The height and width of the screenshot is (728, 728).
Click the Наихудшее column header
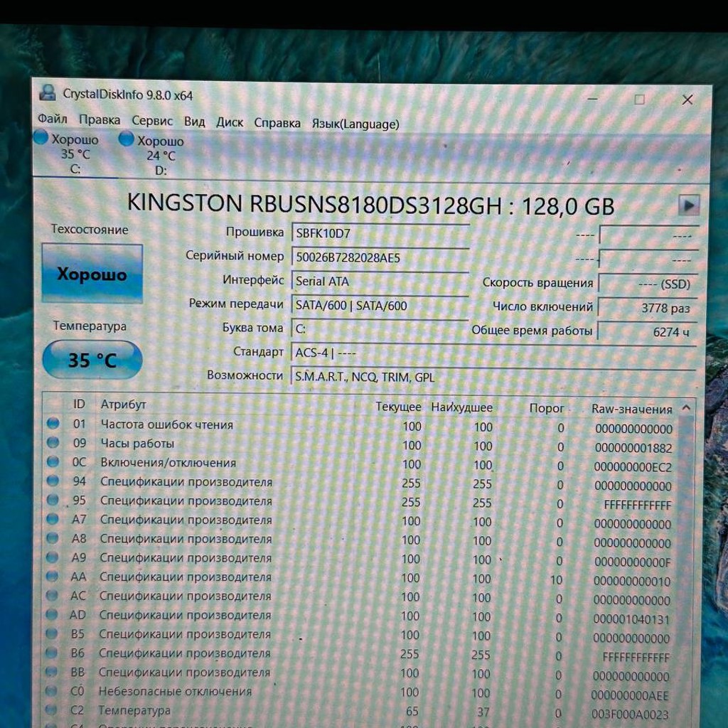pos(461,407)
